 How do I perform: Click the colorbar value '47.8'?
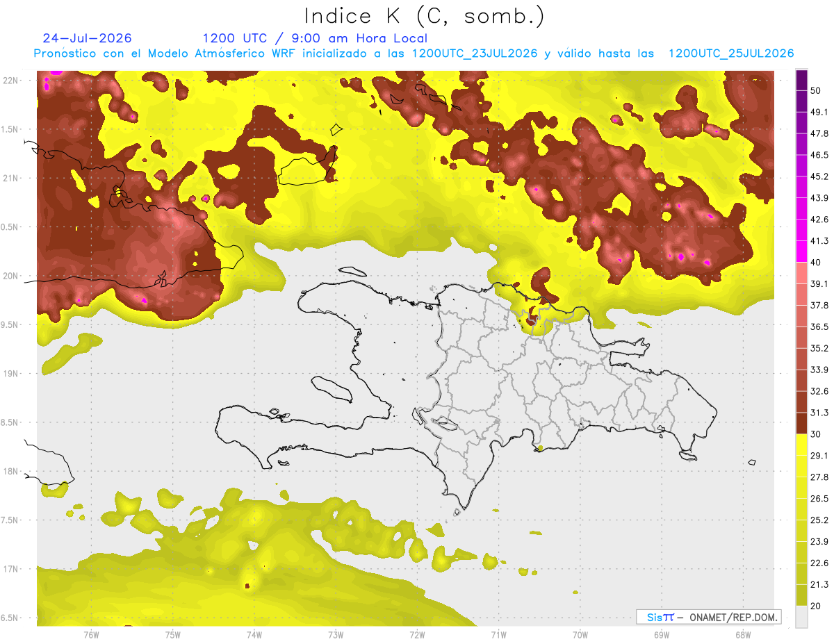point(819,133)
